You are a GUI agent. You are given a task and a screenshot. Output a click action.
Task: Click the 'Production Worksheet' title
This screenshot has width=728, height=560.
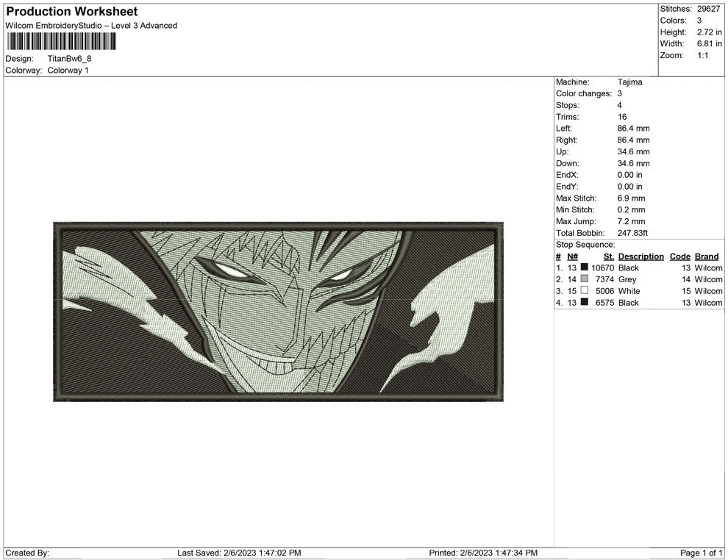tap(72, 11)
